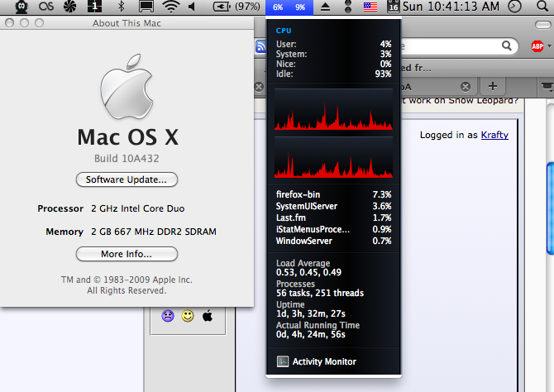Click the display menu bar icon

146,7
